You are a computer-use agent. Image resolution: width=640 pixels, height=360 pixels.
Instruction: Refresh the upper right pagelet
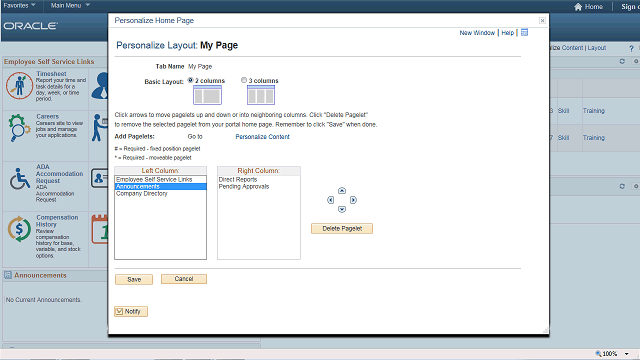[622, 61]
